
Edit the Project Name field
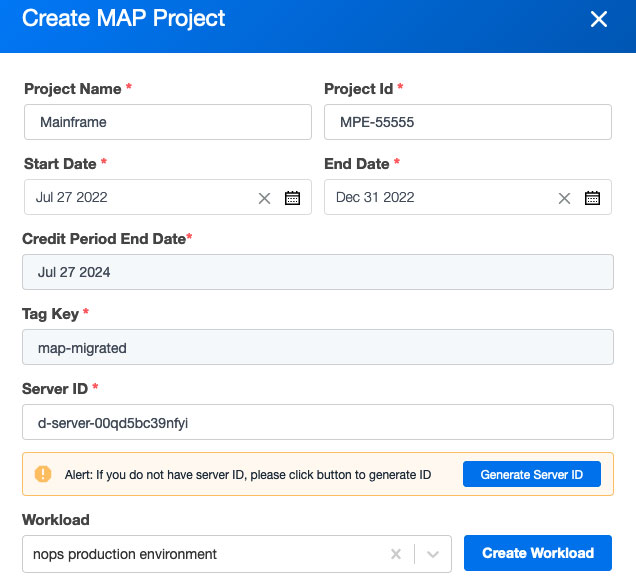[x=168, y=122]
